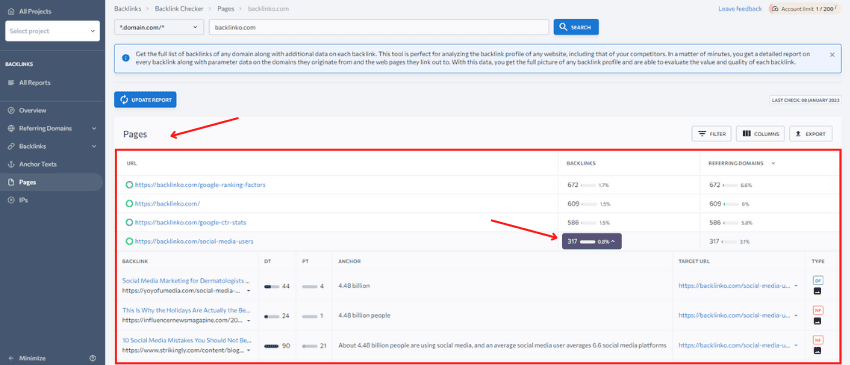Viewport: 850px width, 365px height.
Task: Click Backlinks breadcrumb link
Action: (126, 9)
